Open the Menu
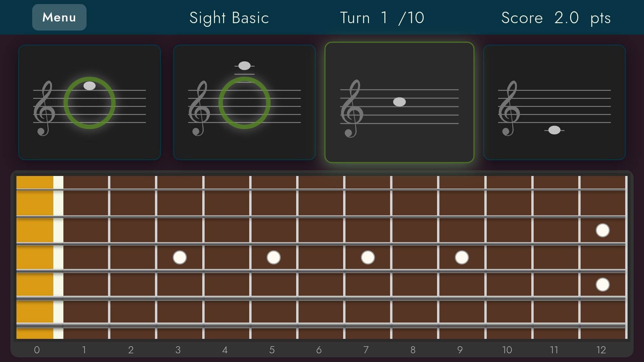 click(x=59, y=17)
